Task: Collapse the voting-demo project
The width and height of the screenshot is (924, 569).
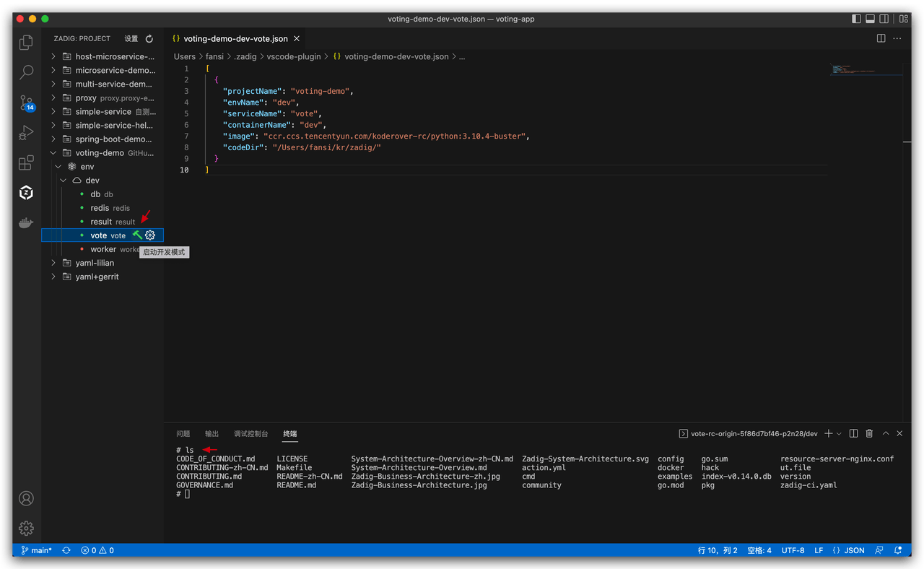Action: click(53, 152)
